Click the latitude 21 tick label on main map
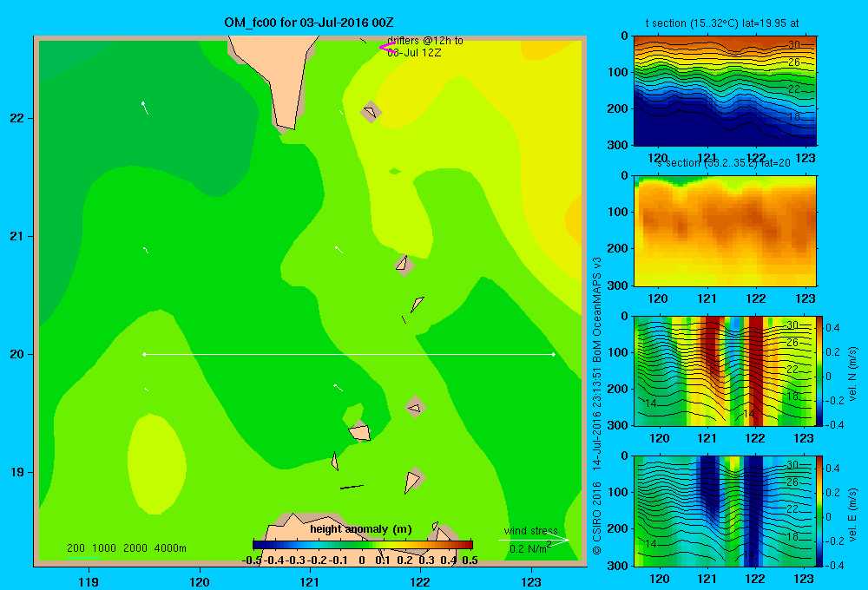Image resolution: width=868 pixels, height=590 pixels. [17, 236]
